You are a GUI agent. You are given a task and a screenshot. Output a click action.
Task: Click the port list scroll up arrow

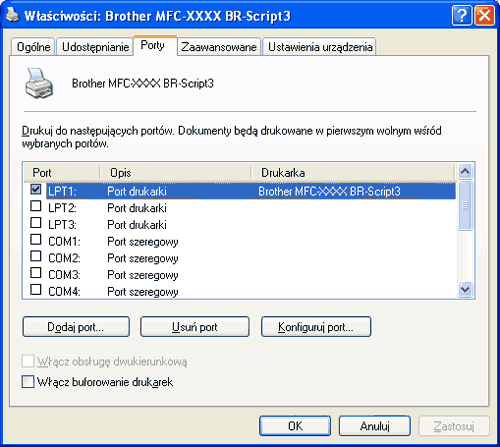point(465,171)
